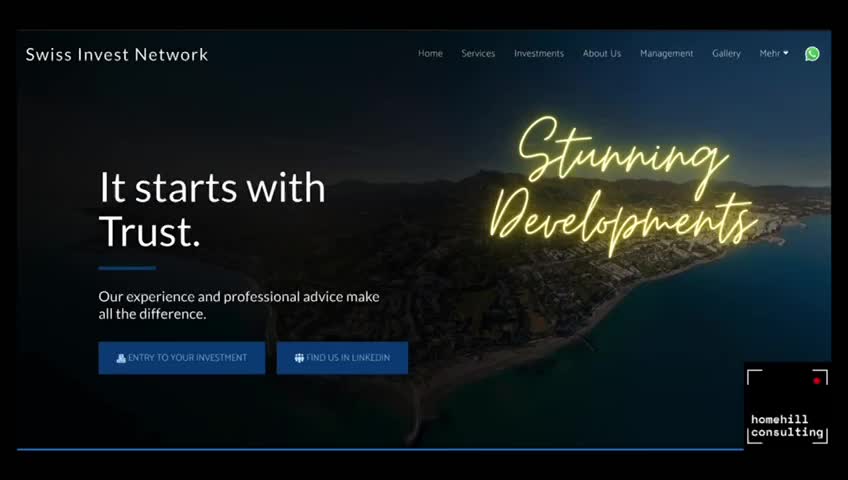Open the WhatsApp contact icon
This screenshot has height=480, width=848.
pos(812,54)
